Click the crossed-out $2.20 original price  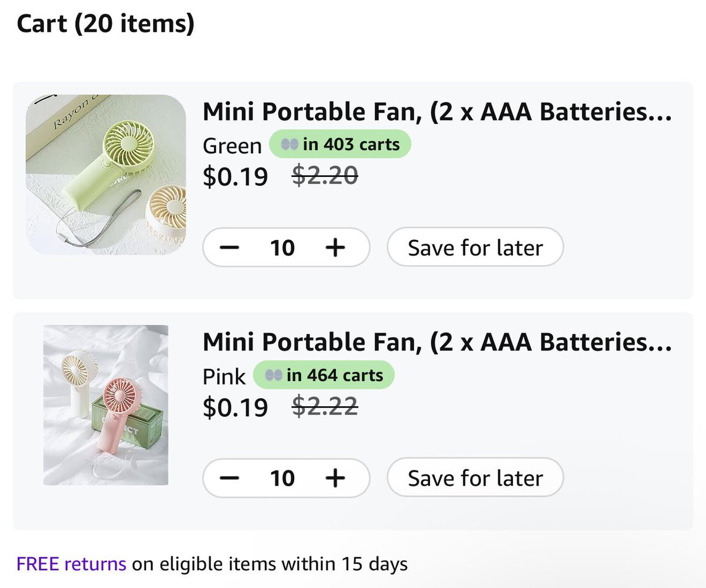[325, 176]
